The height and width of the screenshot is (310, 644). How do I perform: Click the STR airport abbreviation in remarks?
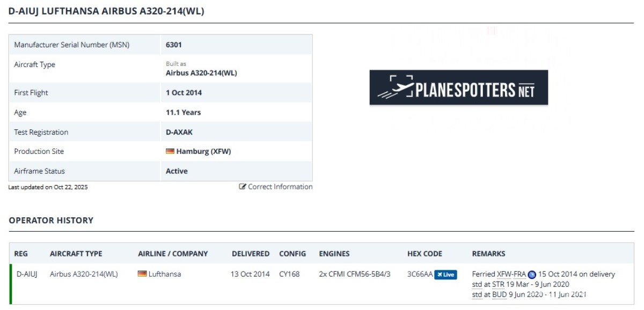click(x=499, y=284)
